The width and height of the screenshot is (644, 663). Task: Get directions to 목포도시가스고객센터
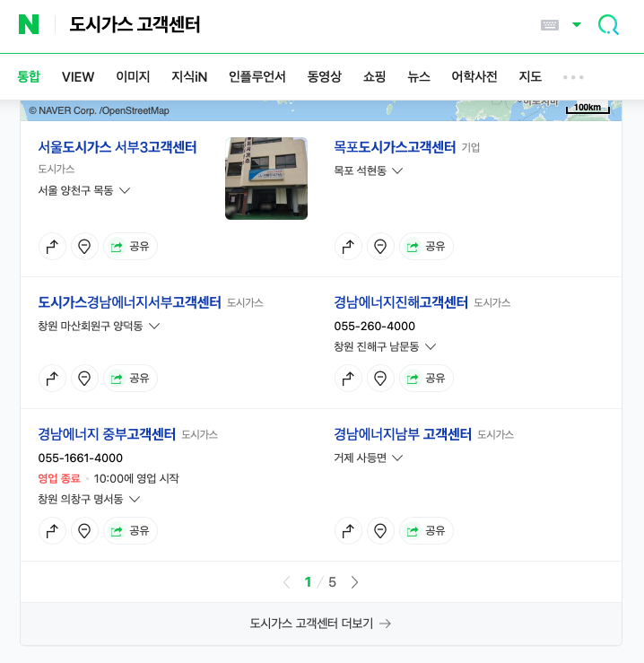348,246
